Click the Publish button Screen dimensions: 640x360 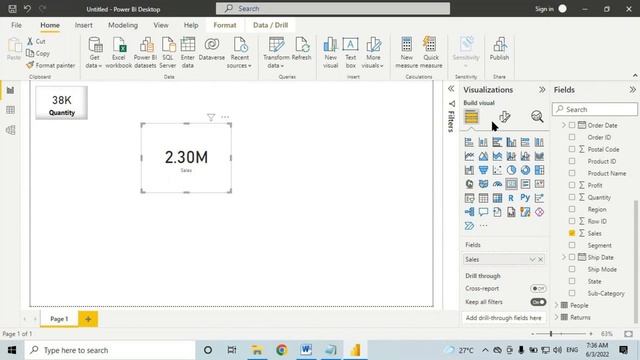(499, 49)
